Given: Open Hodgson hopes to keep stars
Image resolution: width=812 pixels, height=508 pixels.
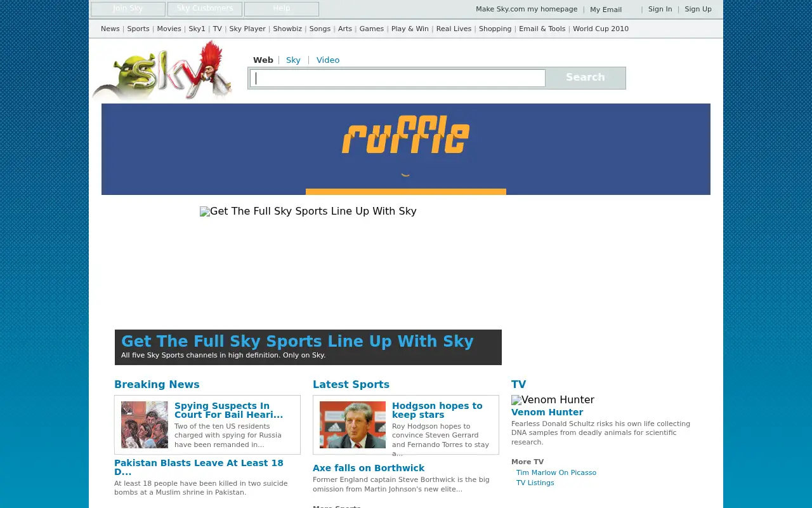Looking at the screenshot, I should pyautogui.click(x=437, y=410).
